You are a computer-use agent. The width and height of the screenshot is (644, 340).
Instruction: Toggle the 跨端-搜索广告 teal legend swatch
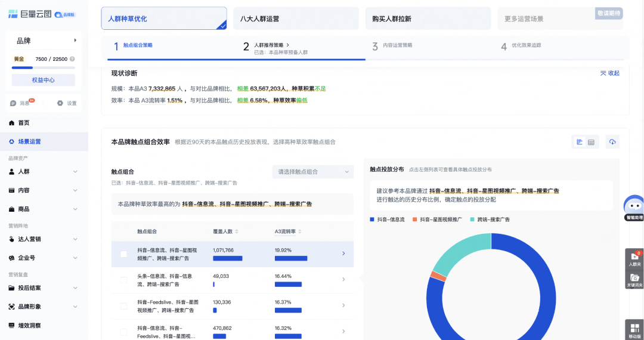[472, 220]
